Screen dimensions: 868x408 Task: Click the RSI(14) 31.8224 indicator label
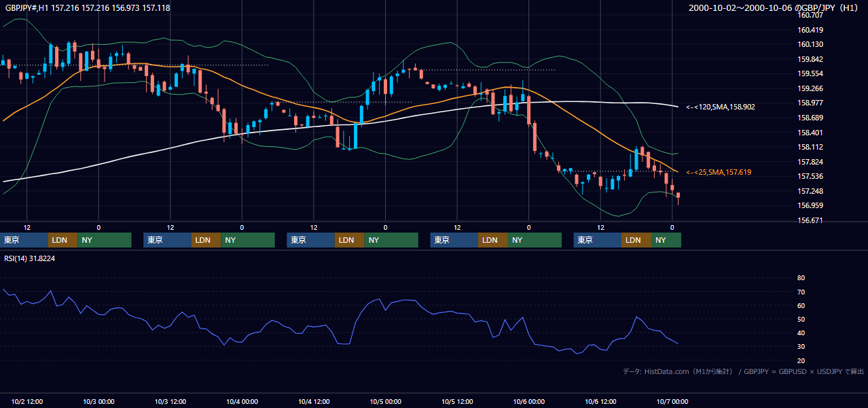click(x=30, y=258)
